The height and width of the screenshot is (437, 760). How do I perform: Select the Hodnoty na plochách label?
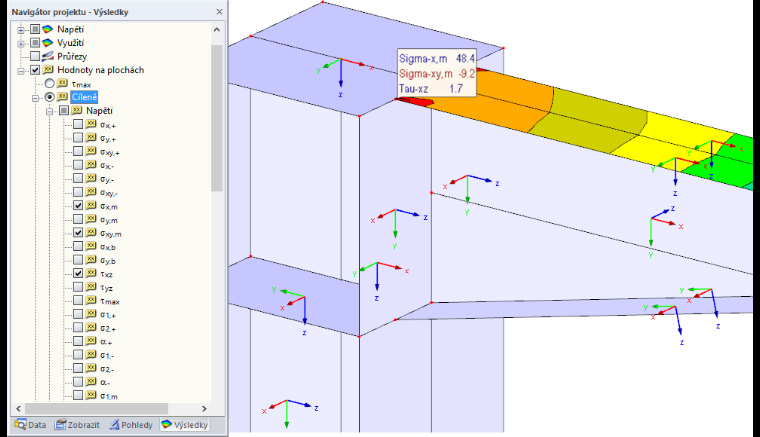[x=100, y=70]
